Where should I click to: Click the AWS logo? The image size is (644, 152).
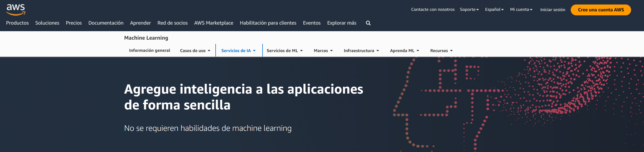tap(16, 10)
